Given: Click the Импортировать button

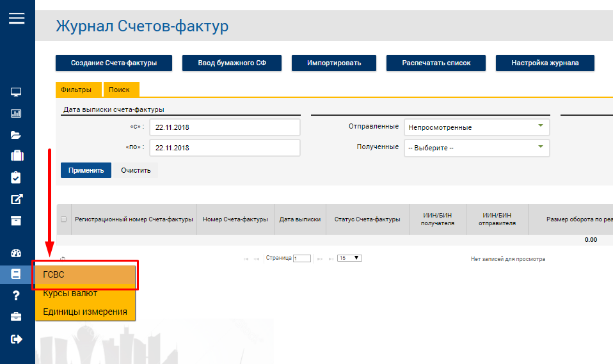Looking at the screenshot, I should click(334, 63).
